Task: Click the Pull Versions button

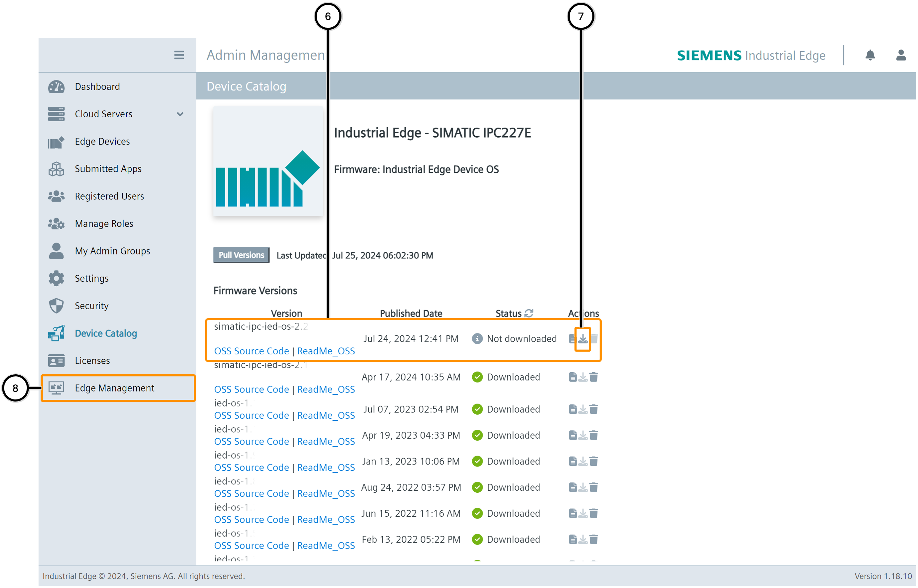Action: click(241, 255)
